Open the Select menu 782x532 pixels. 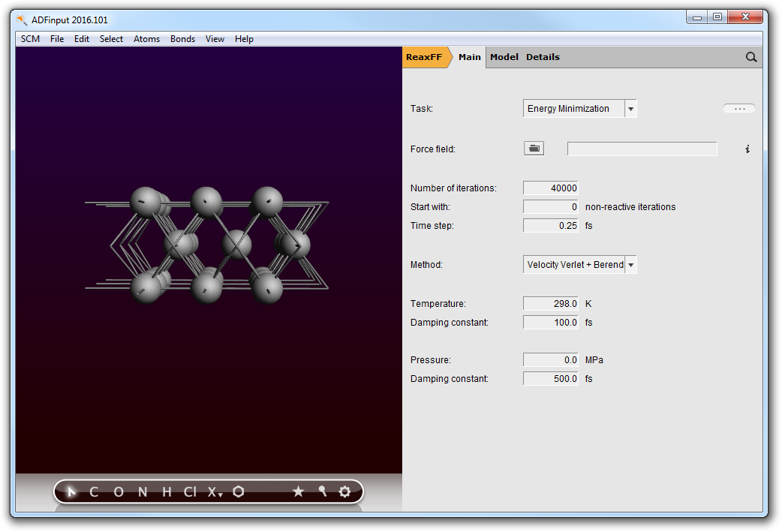pyautogui.click(x=111, y=39)
